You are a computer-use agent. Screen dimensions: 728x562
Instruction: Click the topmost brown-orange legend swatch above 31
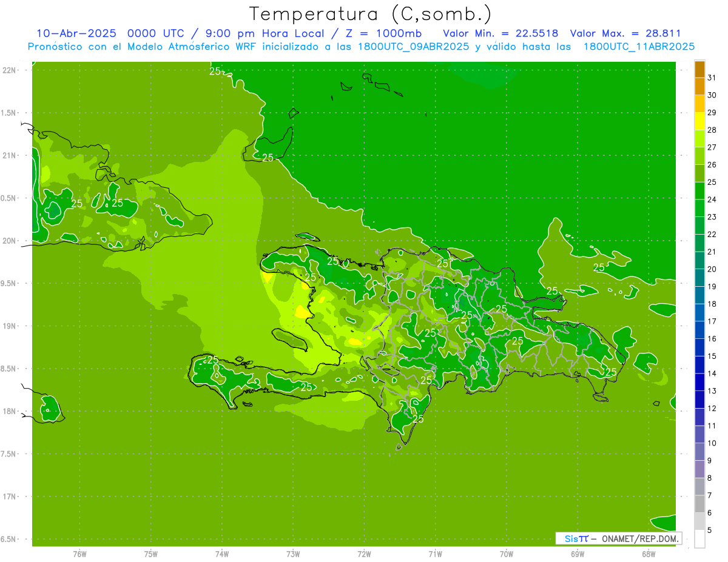click(x=699, y=70)
